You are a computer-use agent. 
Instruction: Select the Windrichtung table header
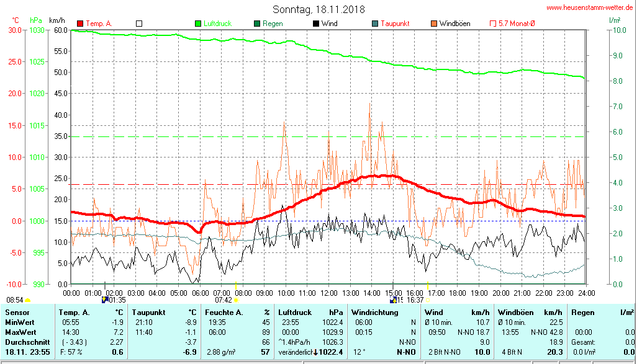tap(374, 313)
